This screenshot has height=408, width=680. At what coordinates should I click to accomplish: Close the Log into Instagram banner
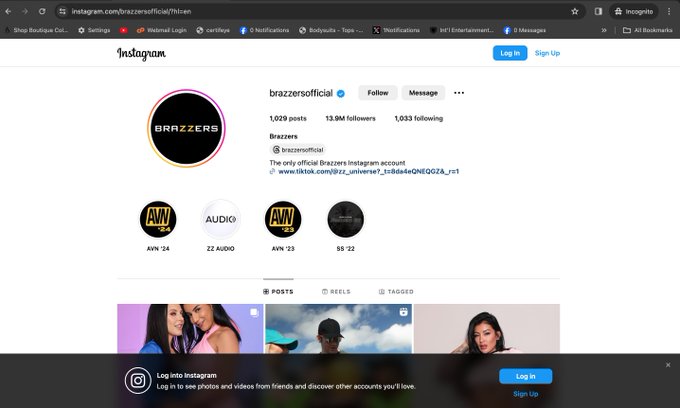click(668, 365)
